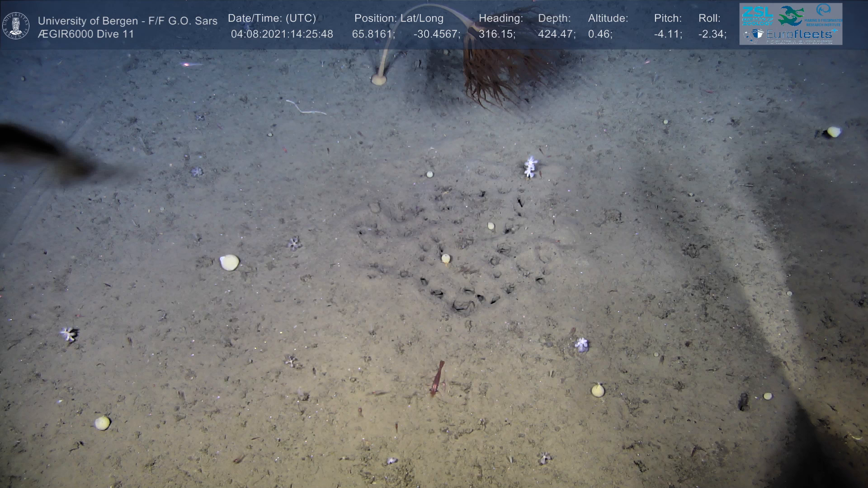Click the ÆGIR6000 Dive 11 text
This screenshot has height=488, width=868.
click(86, 34)
